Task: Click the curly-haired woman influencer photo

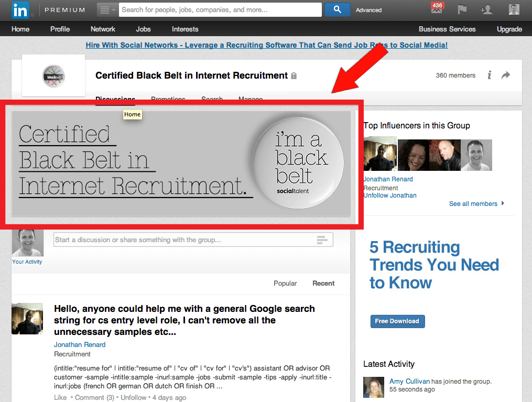Action: click(x=414, y=155)
